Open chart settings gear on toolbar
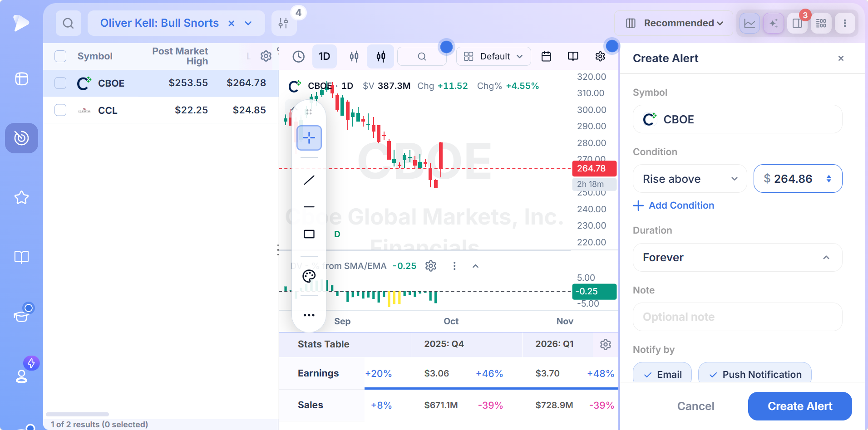Viewport: 868px width, 430px height. click(x=600, y=56)
